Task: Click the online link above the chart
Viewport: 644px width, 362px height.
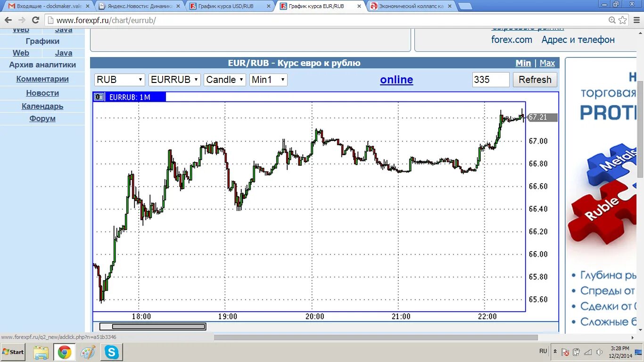Action: (x=396, y=80)
